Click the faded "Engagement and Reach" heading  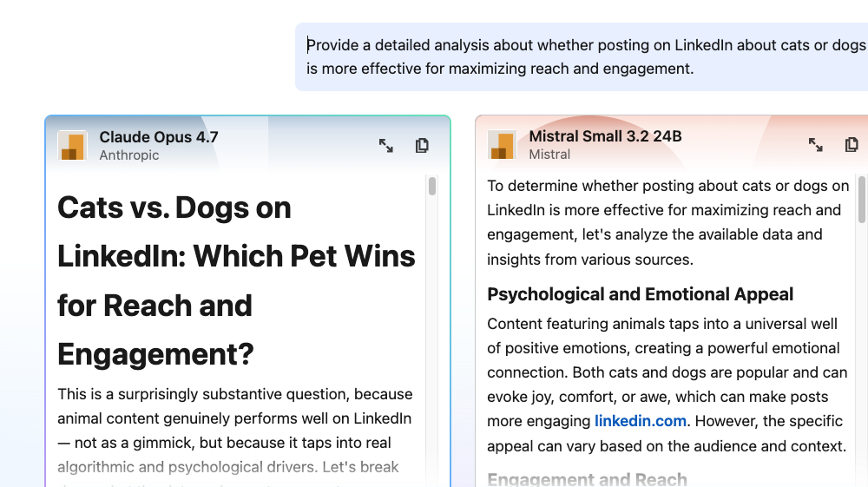coord(587,479)
